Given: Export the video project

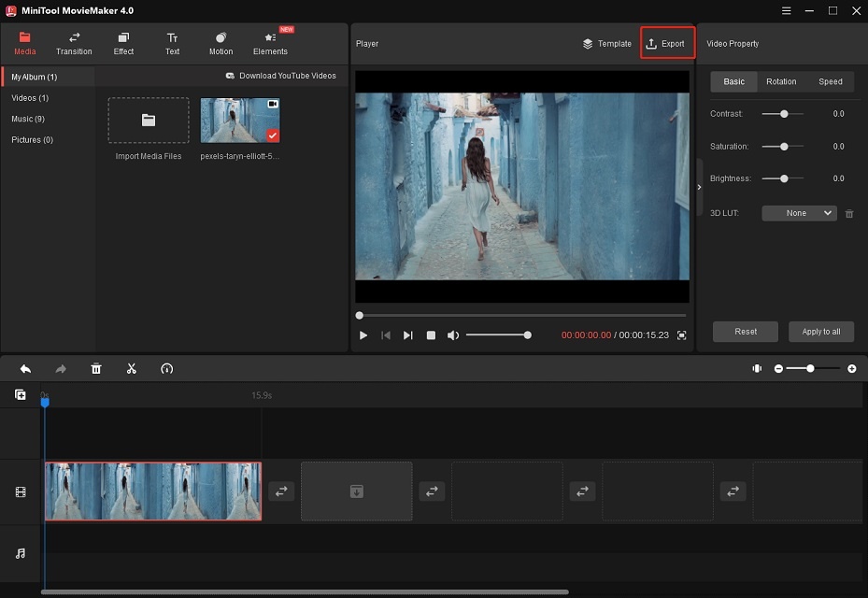Looking at the screenshot, I should click(x=667, y=43).
